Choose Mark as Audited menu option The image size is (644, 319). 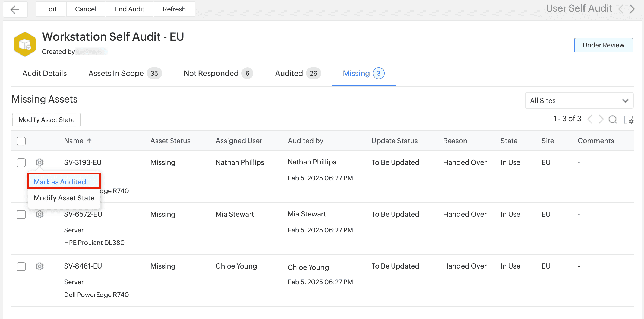[x=60, y=182]
